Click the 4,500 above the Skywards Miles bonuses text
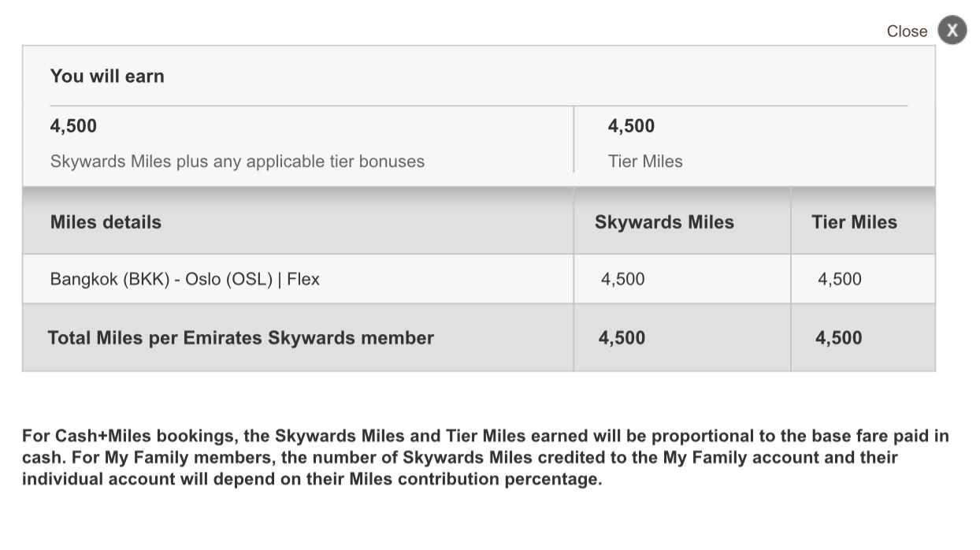 (73, 126)
